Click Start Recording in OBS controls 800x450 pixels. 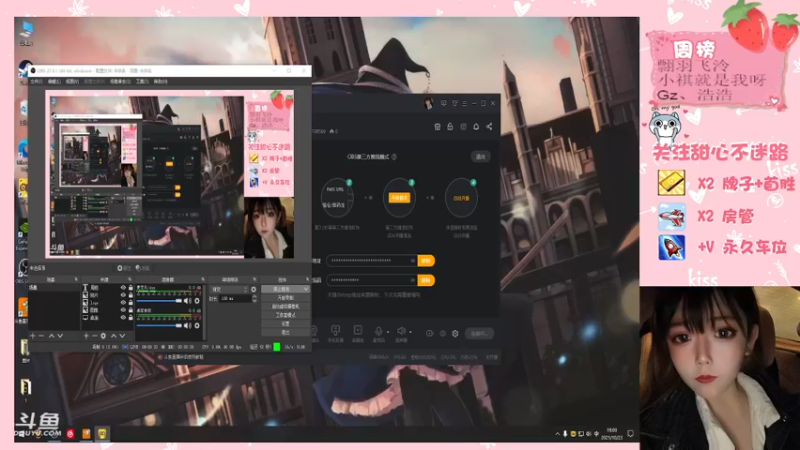click(286, 298)
